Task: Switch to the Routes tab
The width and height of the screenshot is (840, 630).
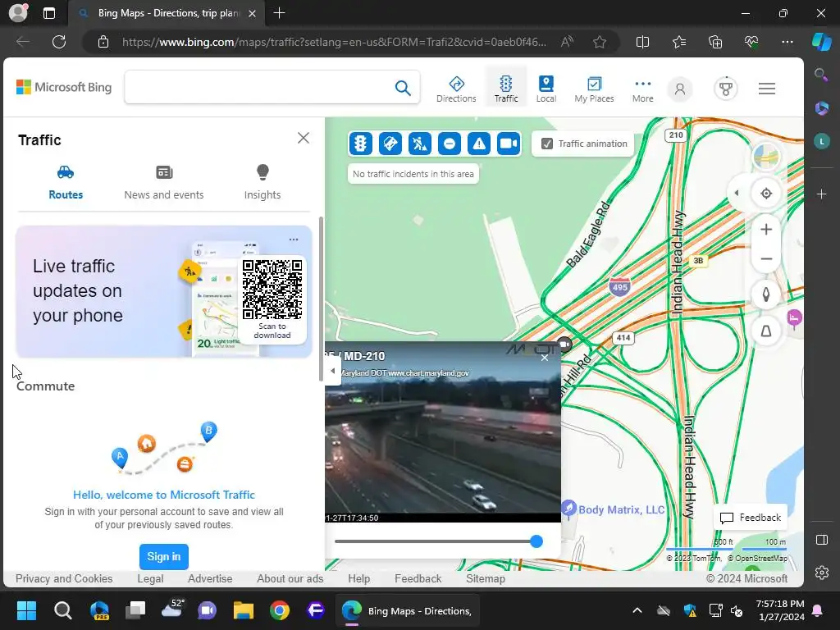Action: point(66,183)
